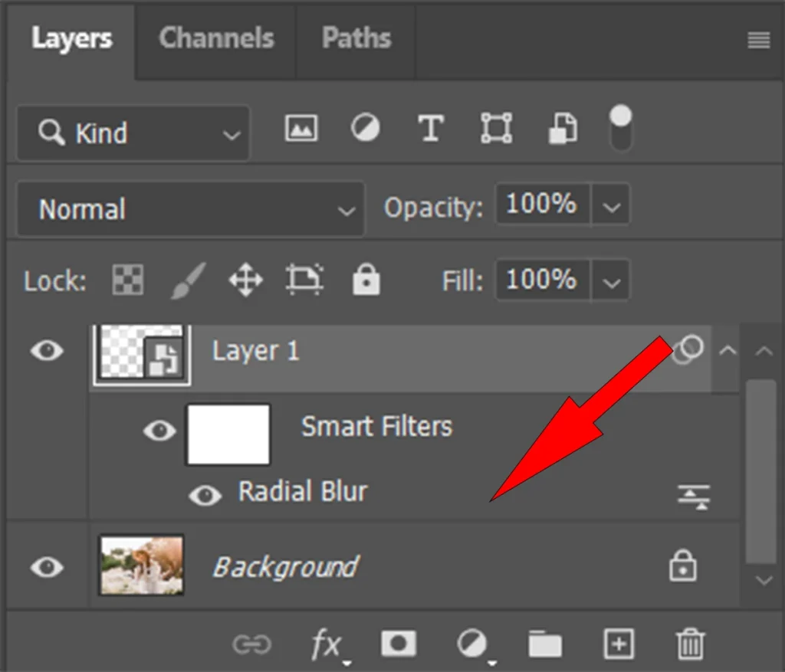Filter layers by adjustment layer type
This screenshot has width=785, height=672.
365,129
